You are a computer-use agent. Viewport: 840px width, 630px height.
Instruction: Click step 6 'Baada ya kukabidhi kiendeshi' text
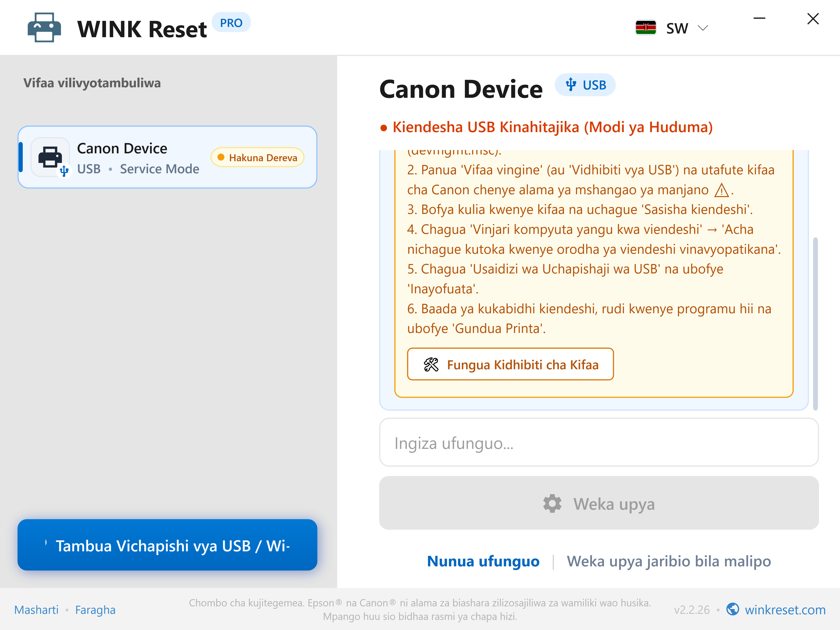589,318
